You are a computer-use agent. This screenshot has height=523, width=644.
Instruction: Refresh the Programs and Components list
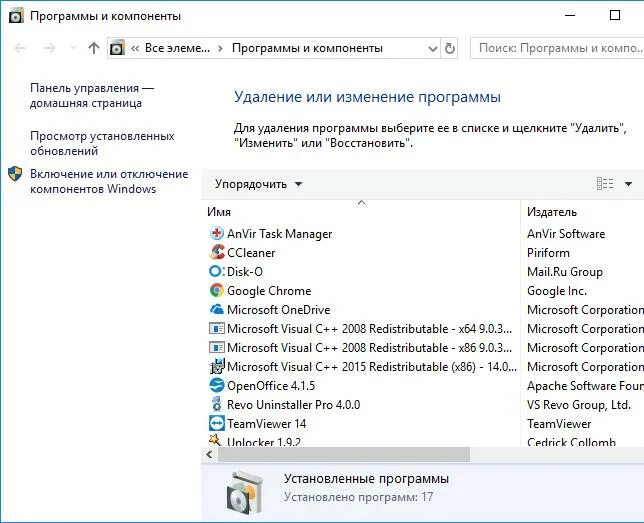(450, 48)
